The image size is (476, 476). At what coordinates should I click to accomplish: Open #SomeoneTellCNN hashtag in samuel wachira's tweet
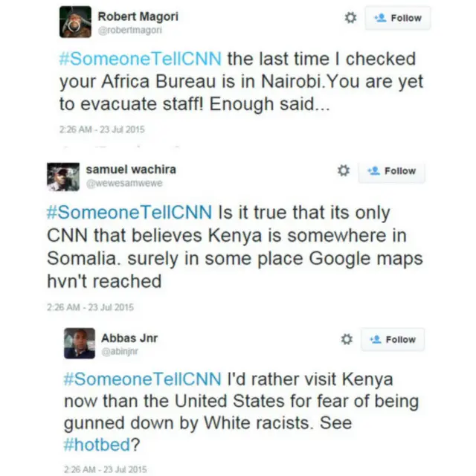coord(127,213)
